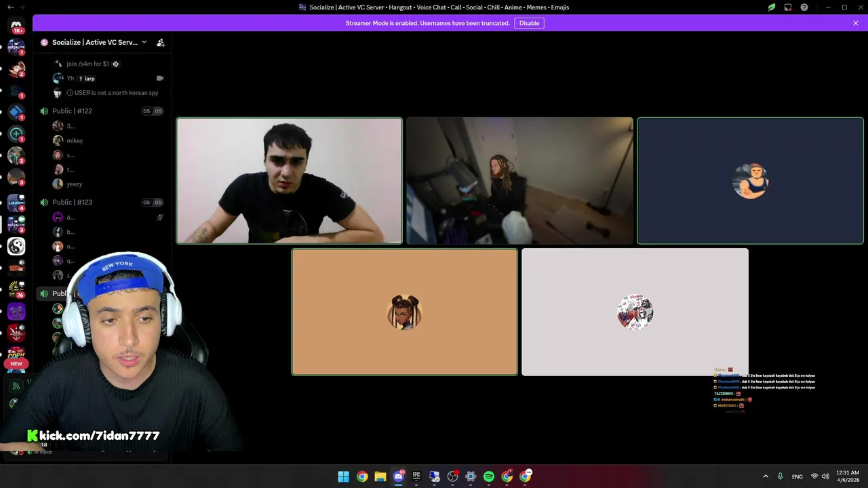Click the NEW badge in server list
Image resolution: width=868 pixels, height=488 pixels.
click(x=16, y=364)
